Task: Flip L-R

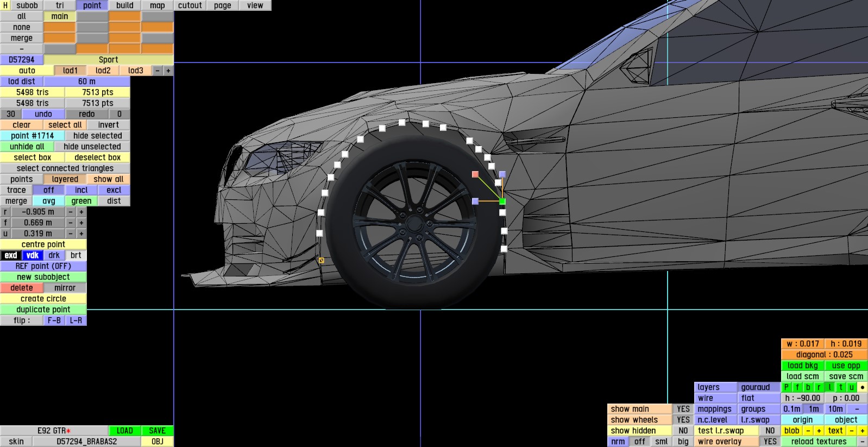Action: pos(76,320)
